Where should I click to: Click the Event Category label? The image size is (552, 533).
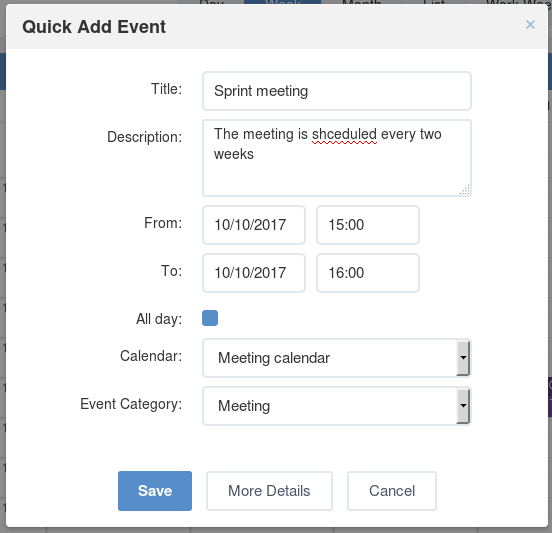(131, 404)
